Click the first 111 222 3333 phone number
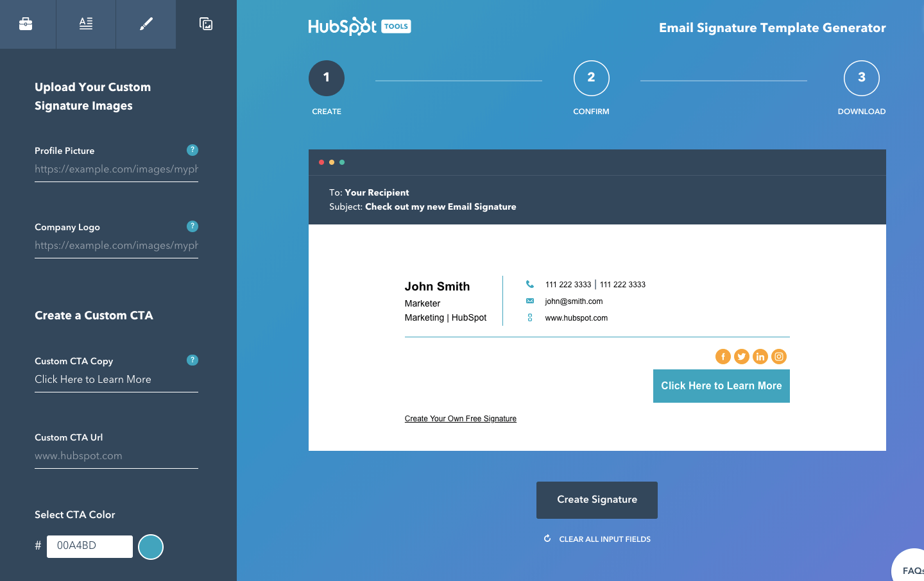The width and height of the screenshot is (924, 581). click(568, 285)
